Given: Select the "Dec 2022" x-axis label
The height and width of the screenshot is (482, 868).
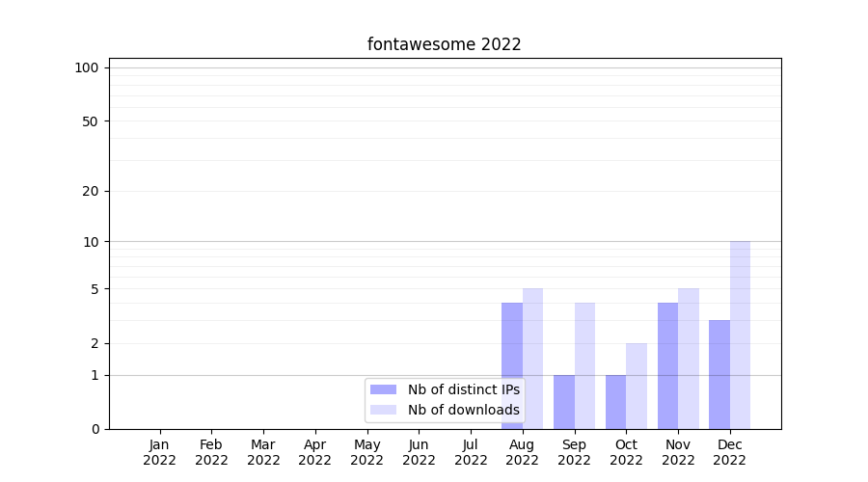Looking at the screenshot, I should point(730,452).
